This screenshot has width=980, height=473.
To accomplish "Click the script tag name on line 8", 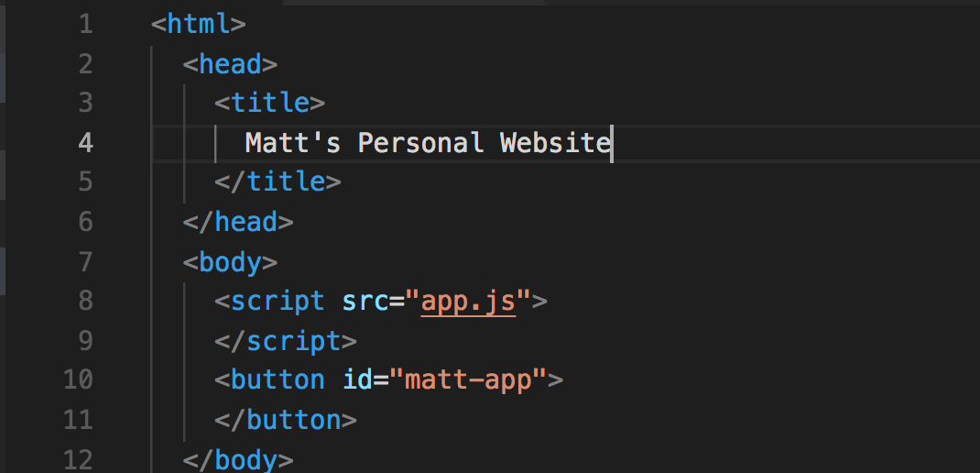I will tap(278, 301).
